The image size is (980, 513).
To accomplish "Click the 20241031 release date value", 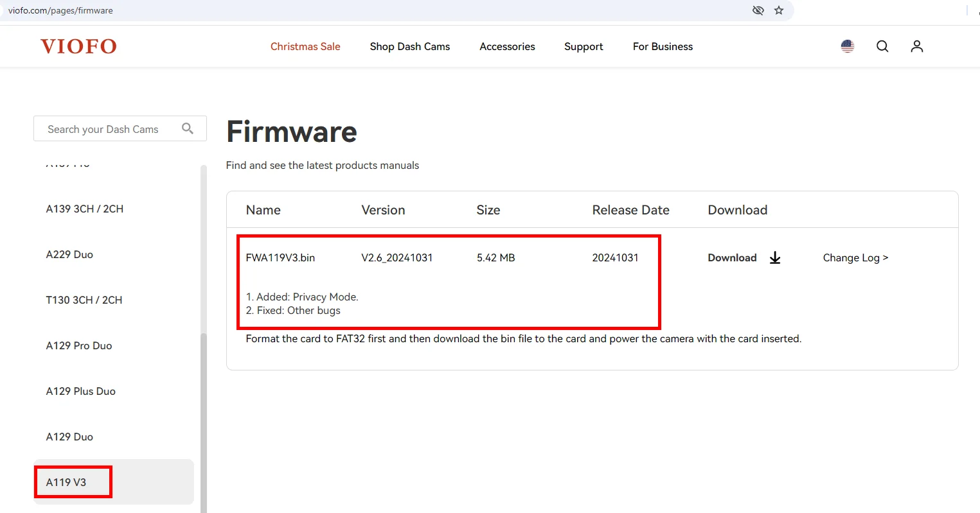I will pyautogui.click(x=615, y=257).
